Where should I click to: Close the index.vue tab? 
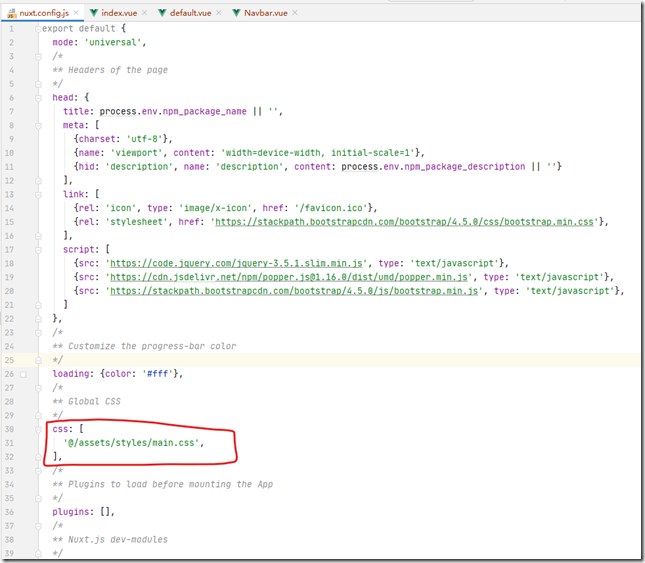[144, 13]
